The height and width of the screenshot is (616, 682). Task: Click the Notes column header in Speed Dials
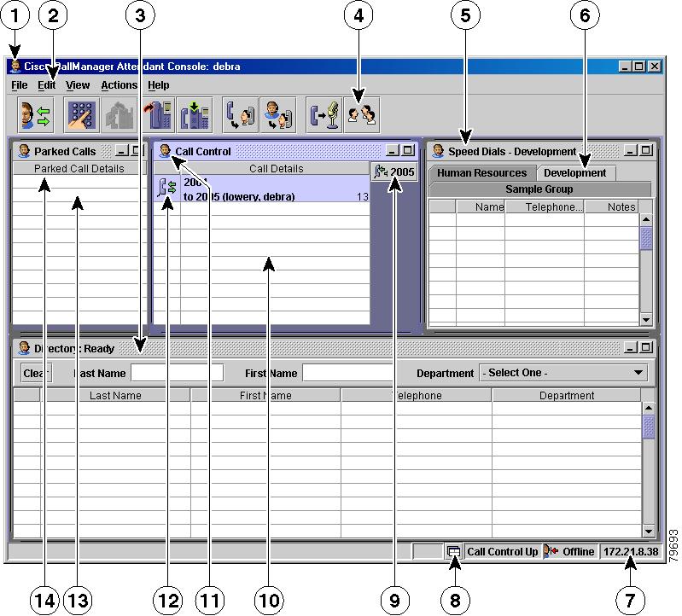(x=611, y=207)
